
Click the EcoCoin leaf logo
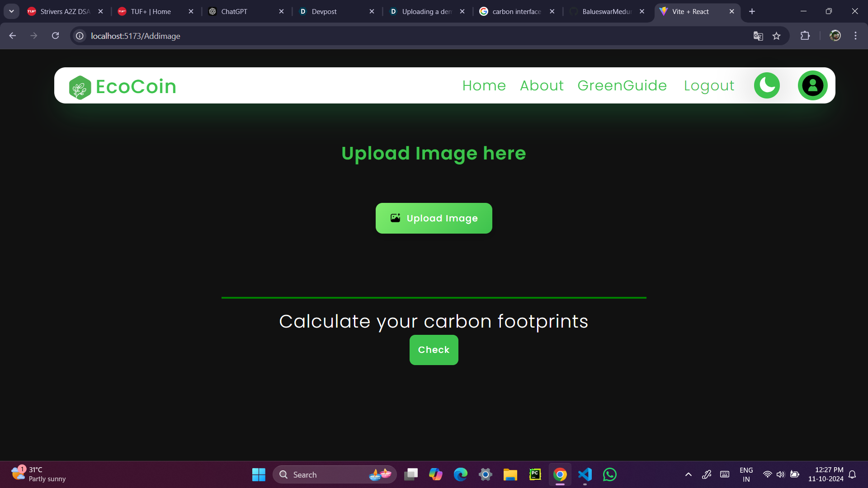tap(80, 87)
